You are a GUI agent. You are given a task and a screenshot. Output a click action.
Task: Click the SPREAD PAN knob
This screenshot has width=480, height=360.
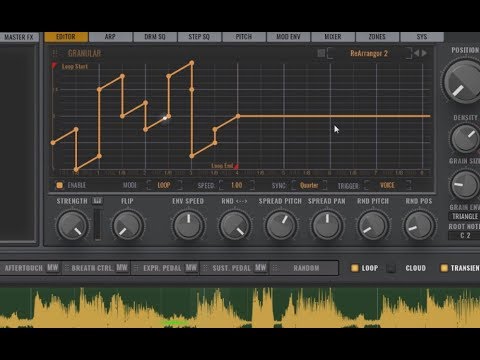pos(327,226)
